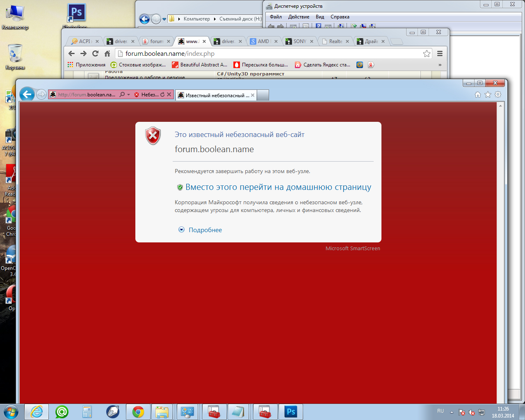
Task: Click the Internet Explorer back arrow button
Action: click(27, 94)
